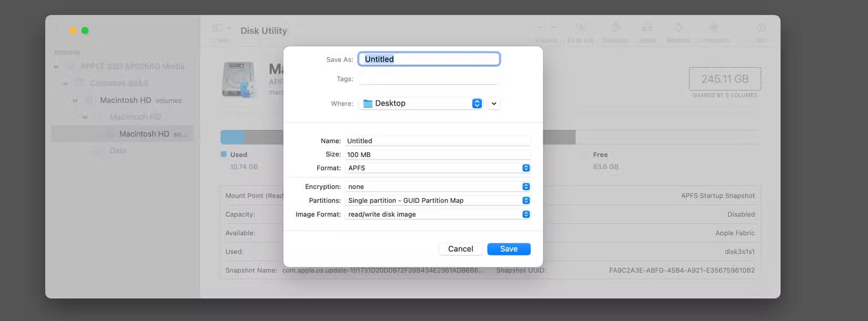The width and height of the screenshot is (868, 321).
Task: Click the Erase toolbar icon
Action: tap(647, 27)
